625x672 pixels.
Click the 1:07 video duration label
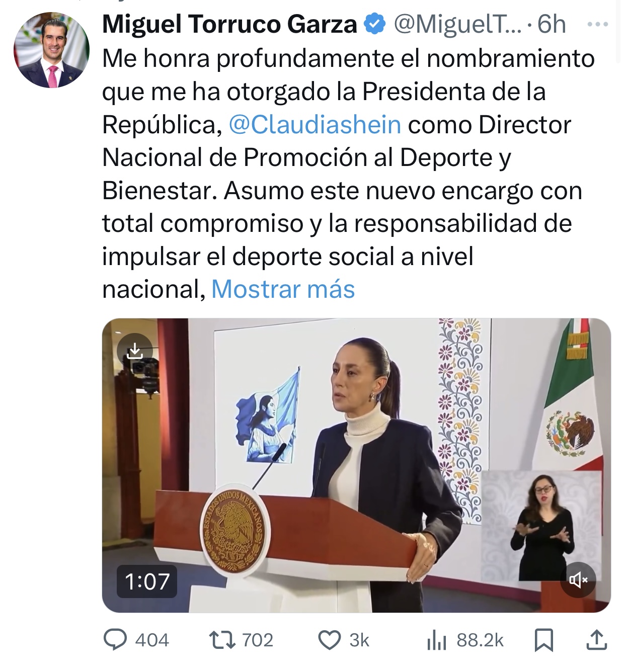(x=147, y=581)
